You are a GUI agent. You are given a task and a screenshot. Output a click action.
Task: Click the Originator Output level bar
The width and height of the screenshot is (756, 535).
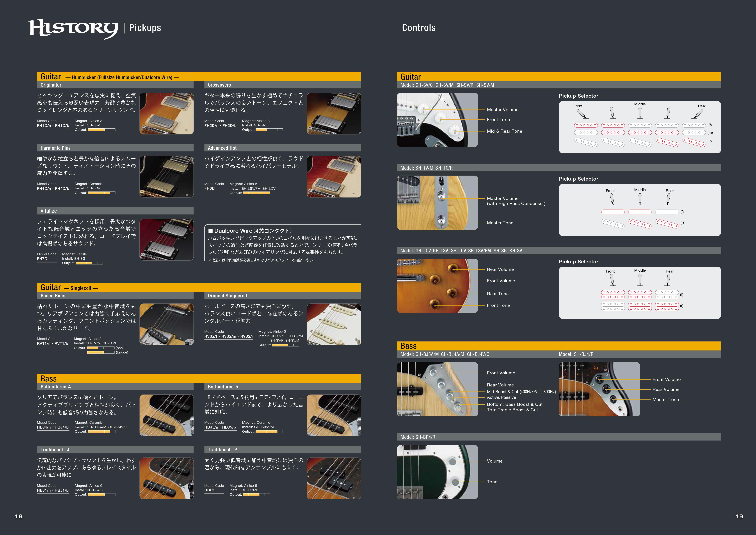click(x=102, y=130)
